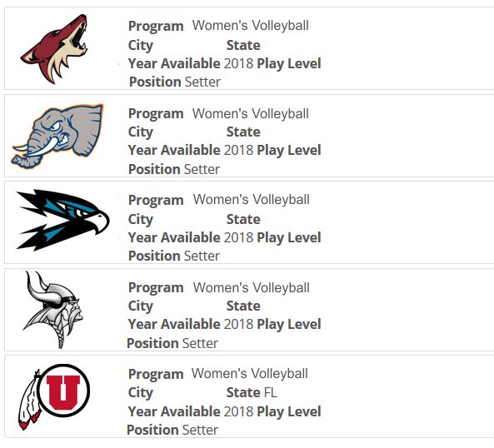494x448 pixels.
Task: Click the red U feather logo
Action: 54,396
